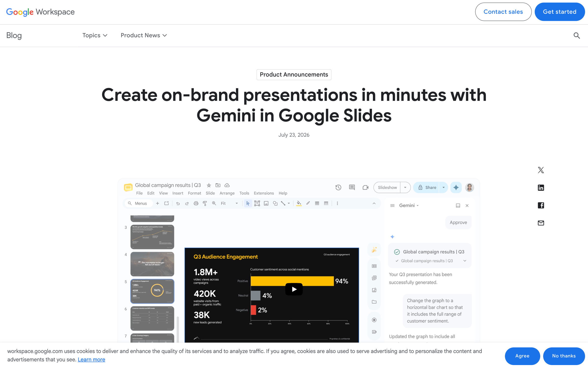588x368 pixels.
Task: Share the article via email icon
Action: (541, 223)
